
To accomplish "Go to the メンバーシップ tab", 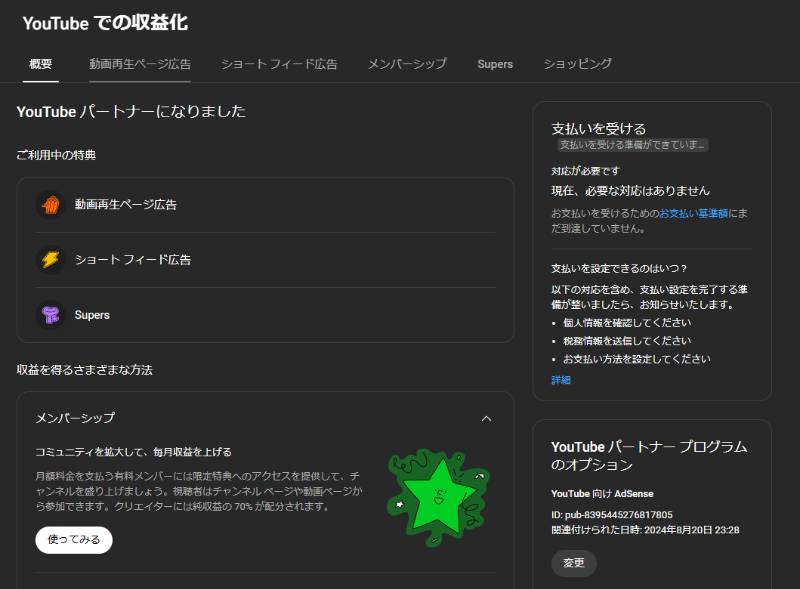I will pos(407,64).
